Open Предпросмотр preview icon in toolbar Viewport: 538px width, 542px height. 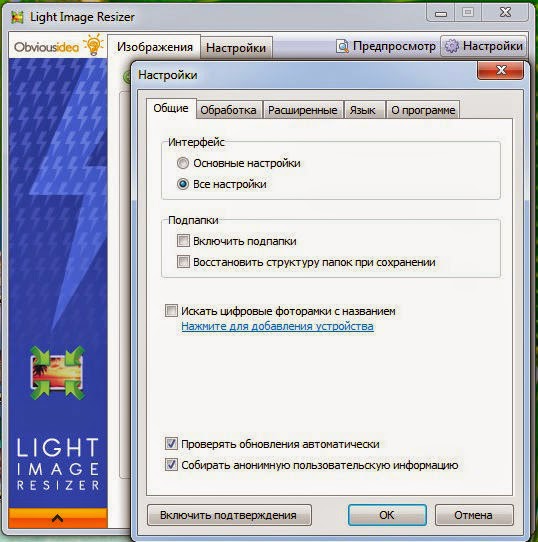click(x=342, y=46)
